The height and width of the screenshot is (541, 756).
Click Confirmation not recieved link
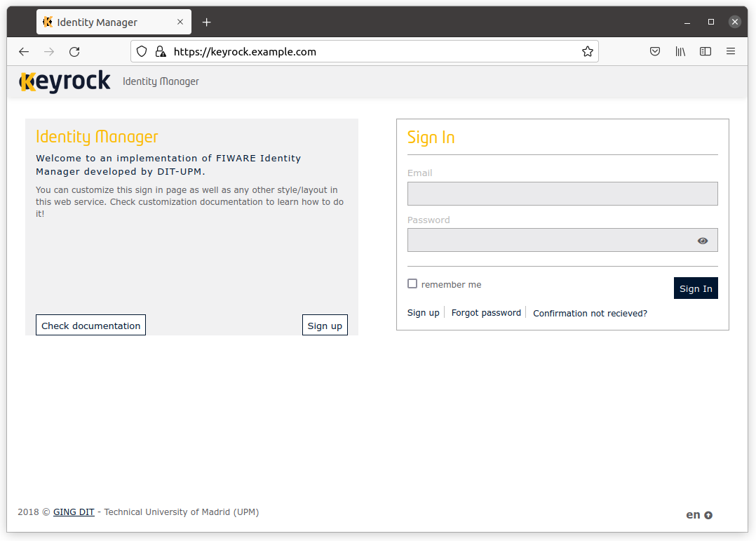pyautogui.click(x=590, y=313)
